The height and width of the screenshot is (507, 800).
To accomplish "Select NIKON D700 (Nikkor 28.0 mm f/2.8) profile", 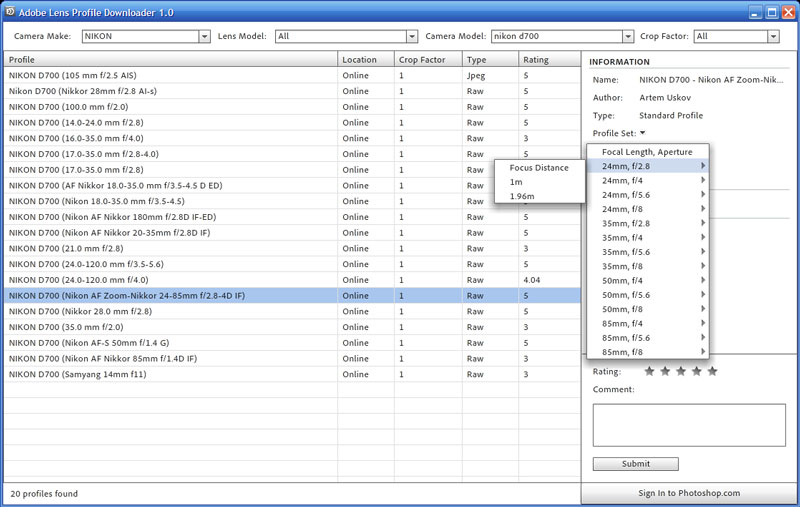I will pos(292,311).
